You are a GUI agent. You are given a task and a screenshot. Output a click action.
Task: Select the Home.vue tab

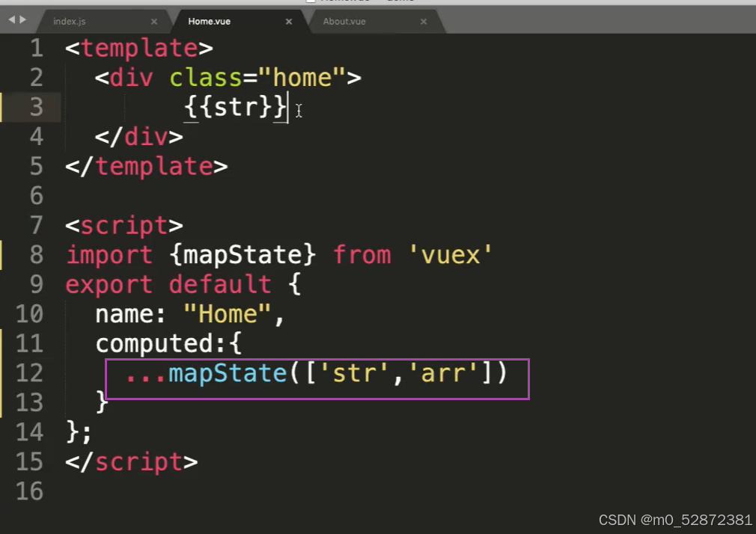tap(209, 21)
